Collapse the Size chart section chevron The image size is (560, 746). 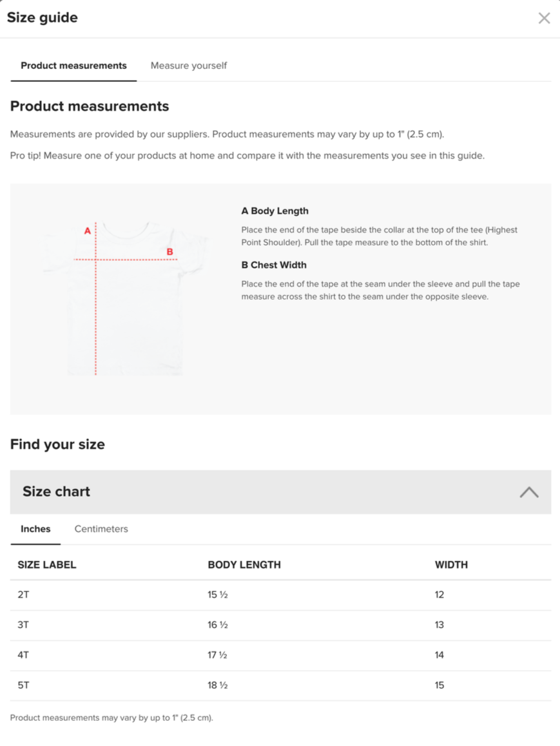click(528, 492)
